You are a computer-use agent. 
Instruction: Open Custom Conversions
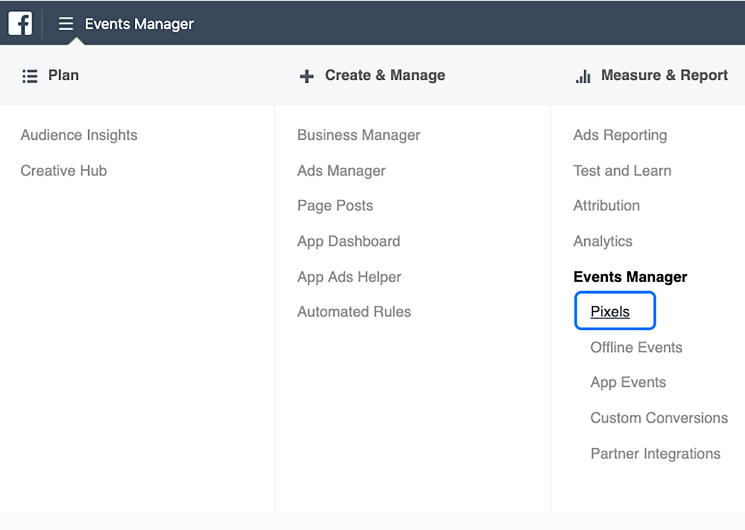659,418
